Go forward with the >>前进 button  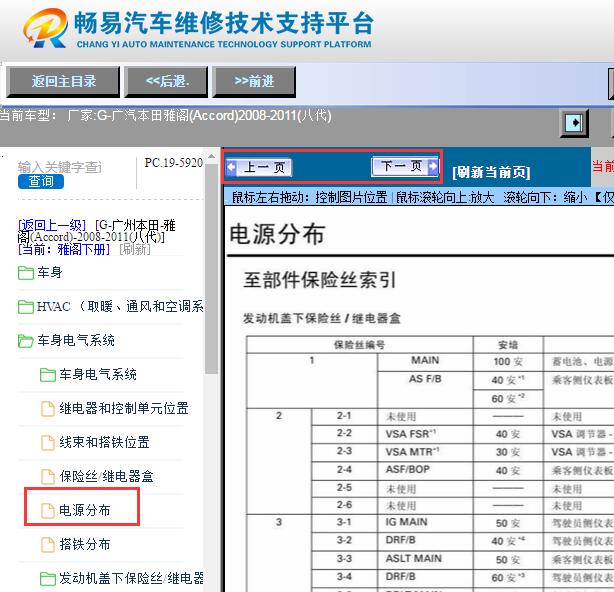[254, 81]
